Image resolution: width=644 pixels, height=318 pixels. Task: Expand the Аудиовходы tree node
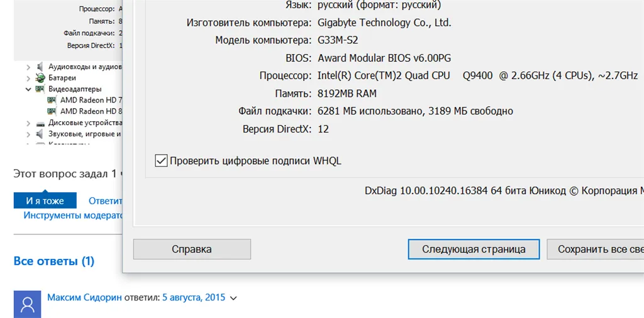click(28, 67)
